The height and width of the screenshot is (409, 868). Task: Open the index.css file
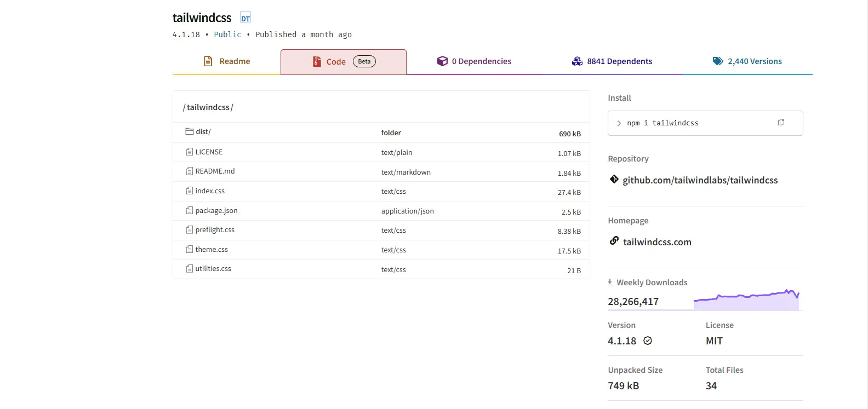[x=210, y=191]
